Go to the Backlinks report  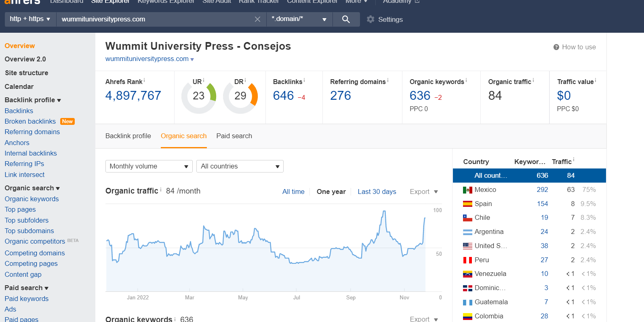point(19,111)
